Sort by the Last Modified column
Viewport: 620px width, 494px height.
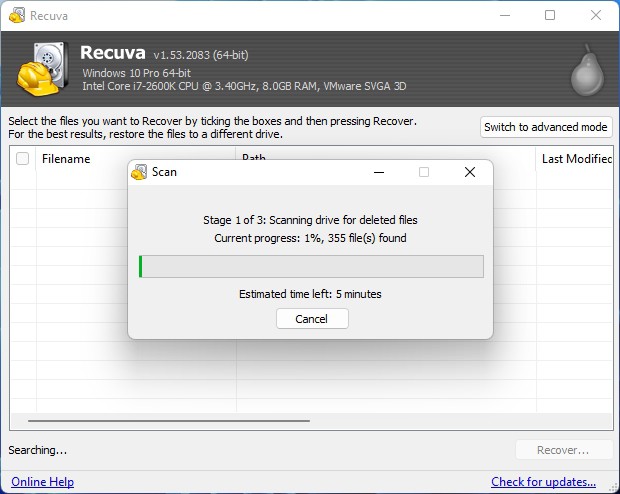(x=576, y=159)
